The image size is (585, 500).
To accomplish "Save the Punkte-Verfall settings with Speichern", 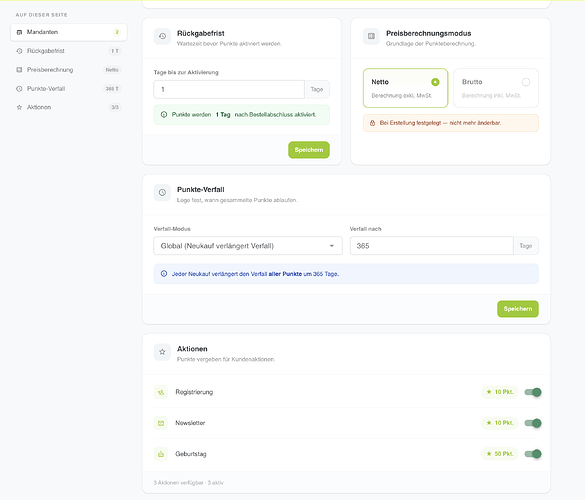I will coord(518,309).
